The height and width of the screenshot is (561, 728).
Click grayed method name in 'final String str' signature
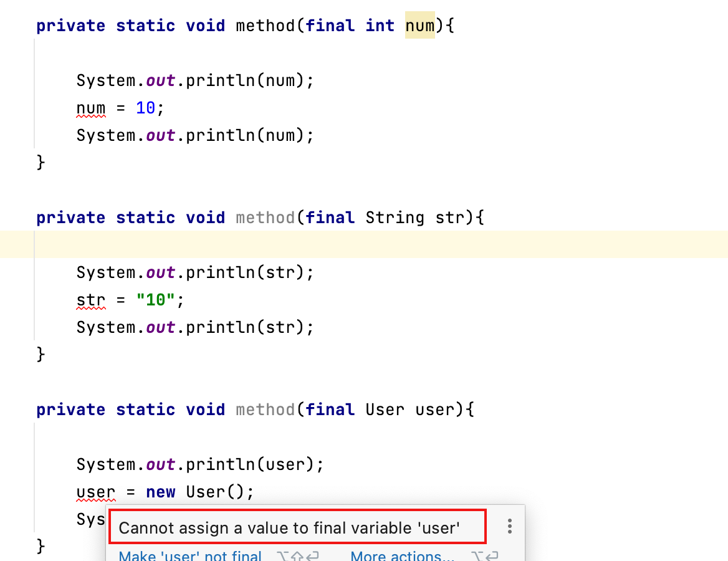pos(265,218)
